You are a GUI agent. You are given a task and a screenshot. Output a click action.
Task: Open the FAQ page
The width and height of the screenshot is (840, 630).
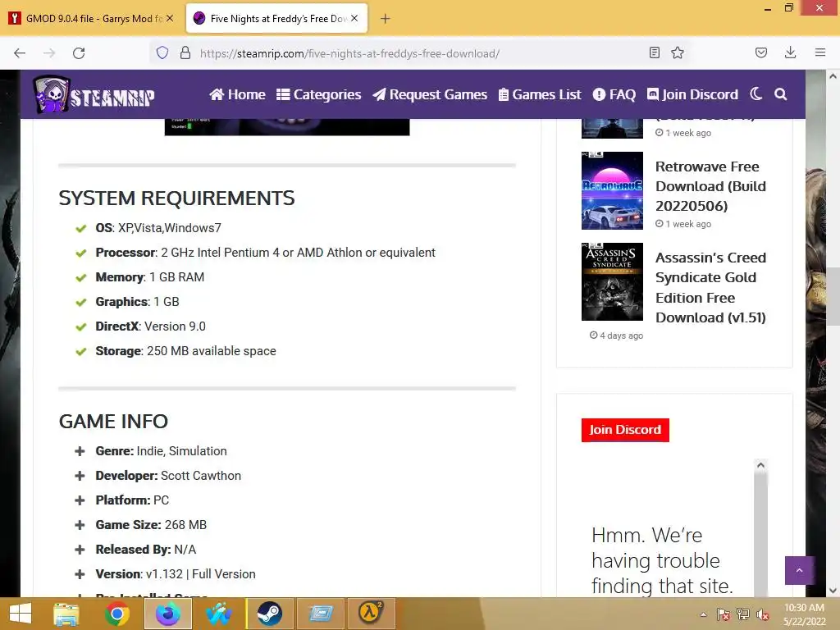614,94
